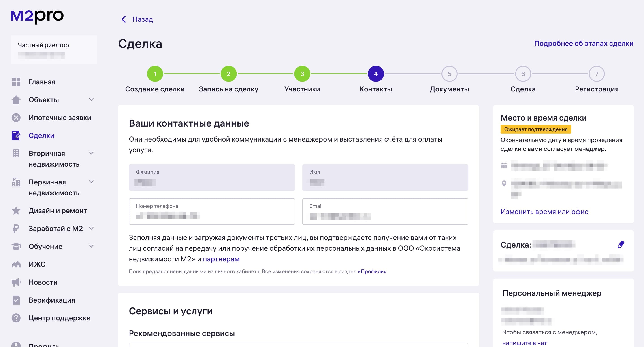Expand the Обучение chevron
This screenshot has width=644, height=347.
pyautogui.click(x=92, y=246)
